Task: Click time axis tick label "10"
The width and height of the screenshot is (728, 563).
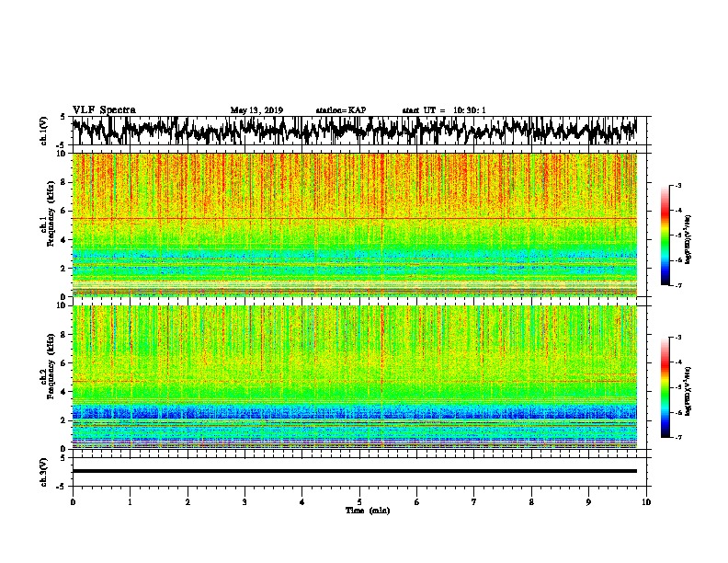Action: click(646, 502)
